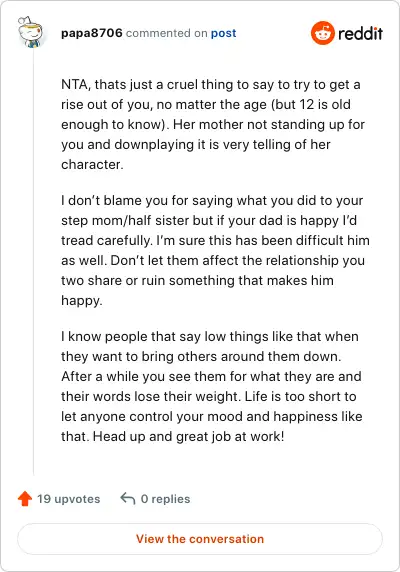Open the reddit wordmark link
Viewport: 400px width, 572px height.
pyautogui.click(x=360, y=34)
